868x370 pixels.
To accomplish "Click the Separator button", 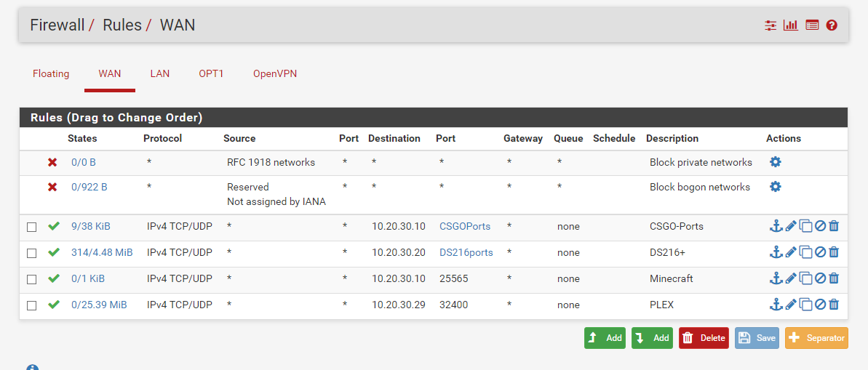I will 816,338.
